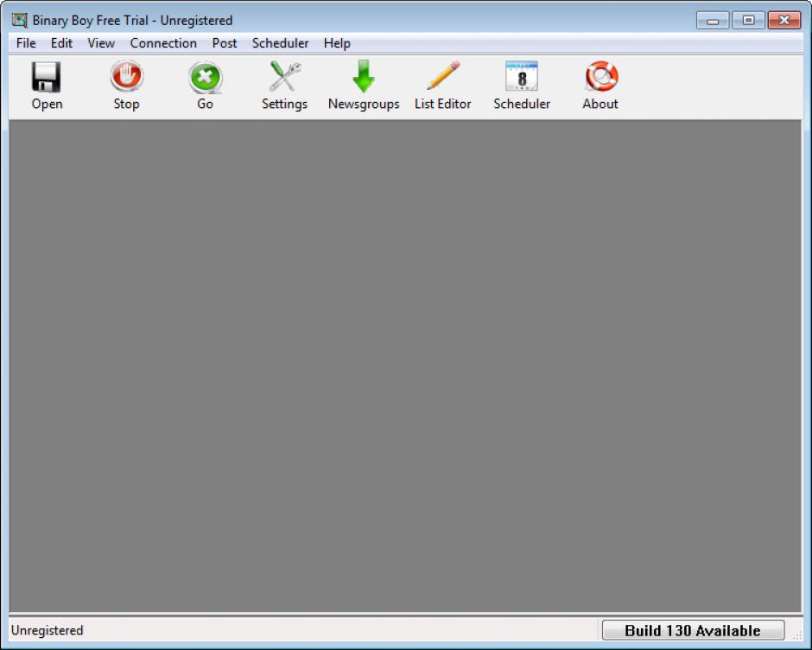Open the Post menu
The image size is (812, 650).
(x=225, y=43)
